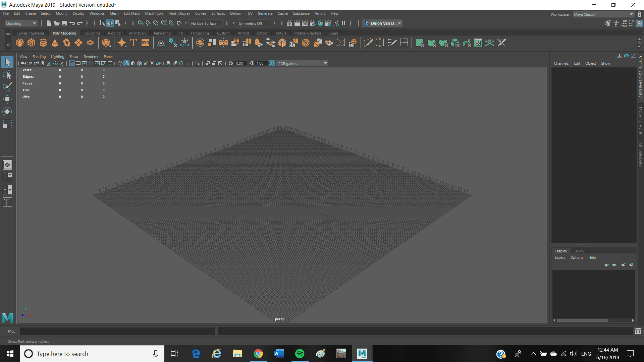
Task: Expand the sRGB gamma color dropdown
Action: click(x=325, y=63)
